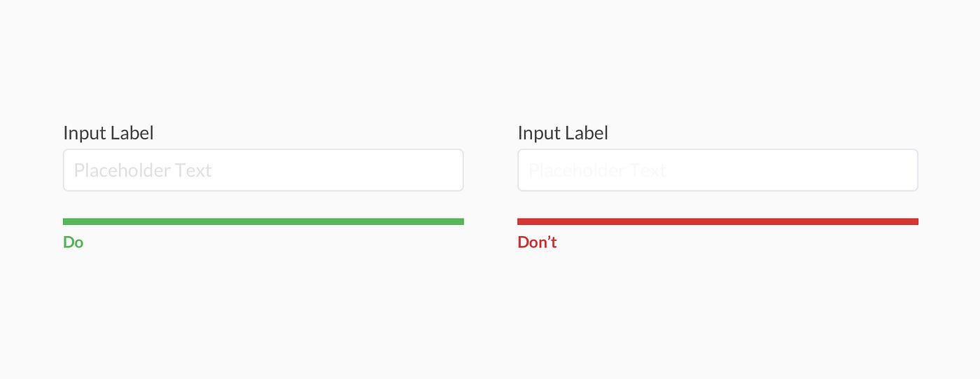The width and height of the screenshot is (980, 379).
Task: Click the empty space after the placeholder in the Do field
Action: coord(336,170)
